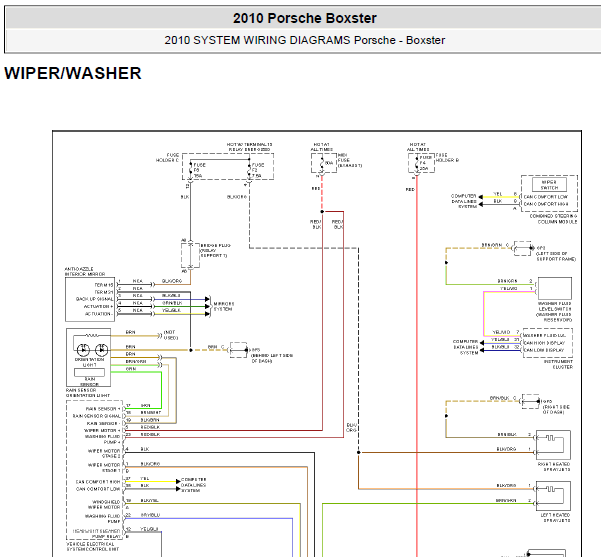Click the Washer Fluid Level Switch box
This screenshot has height=557, width=601.
[x=554, y=288]
